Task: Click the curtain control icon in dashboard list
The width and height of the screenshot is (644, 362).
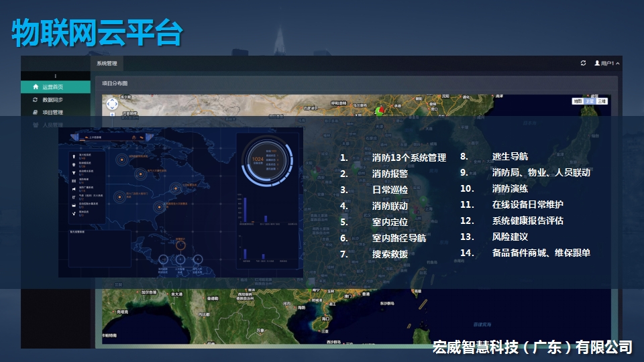Action: click(x=74, y=205)
